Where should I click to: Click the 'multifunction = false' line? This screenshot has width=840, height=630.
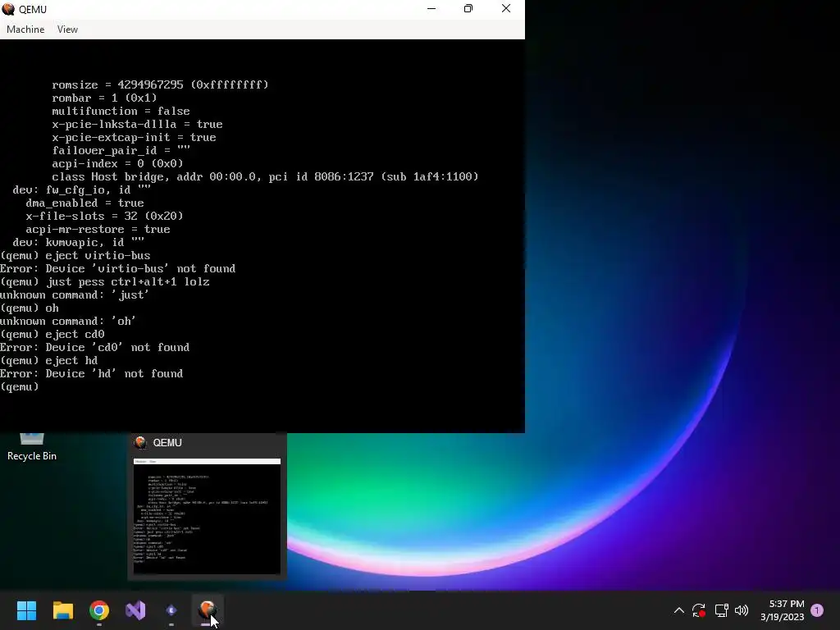[121, 111]
